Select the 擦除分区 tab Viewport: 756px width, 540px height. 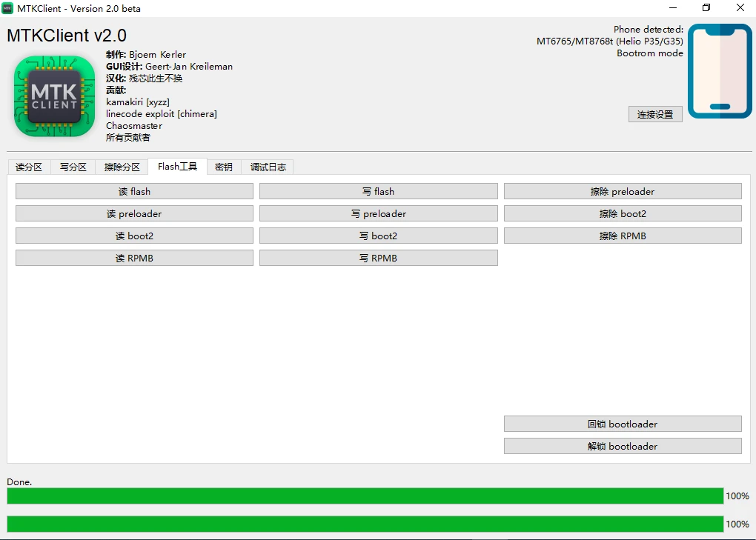122,167
